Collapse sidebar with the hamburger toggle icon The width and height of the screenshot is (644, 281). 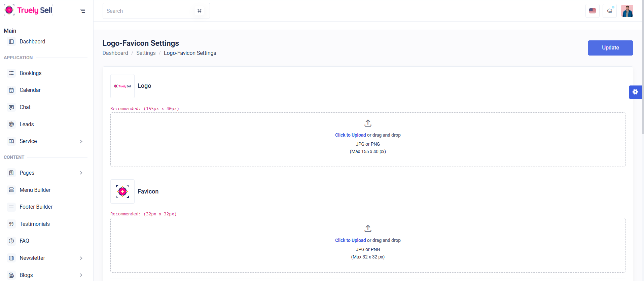coord(82,11)
